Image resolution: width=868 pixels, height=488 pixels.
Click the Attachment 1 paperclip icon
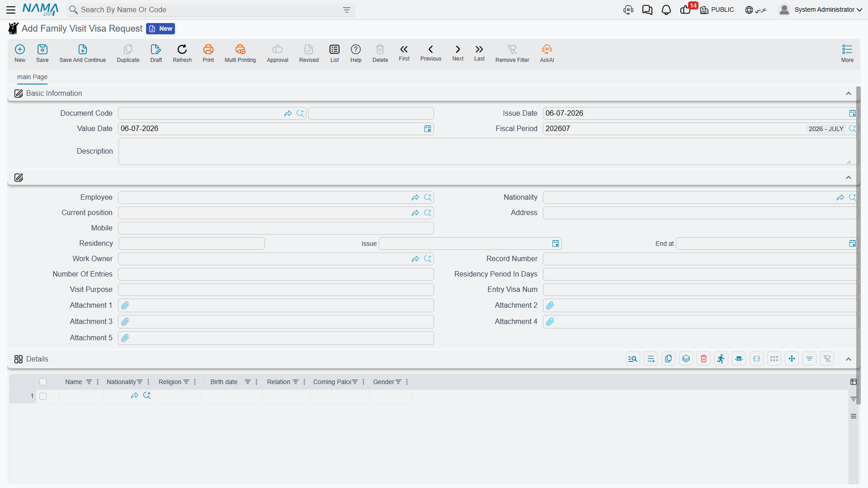coord(125,305)
